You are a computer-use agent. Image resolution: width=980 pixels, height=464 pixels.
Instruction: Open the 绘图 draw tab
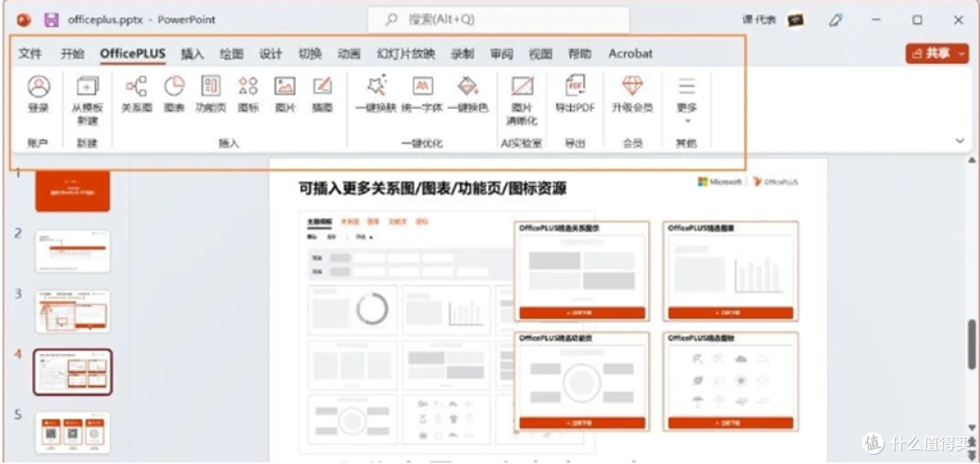coord(232,54)
